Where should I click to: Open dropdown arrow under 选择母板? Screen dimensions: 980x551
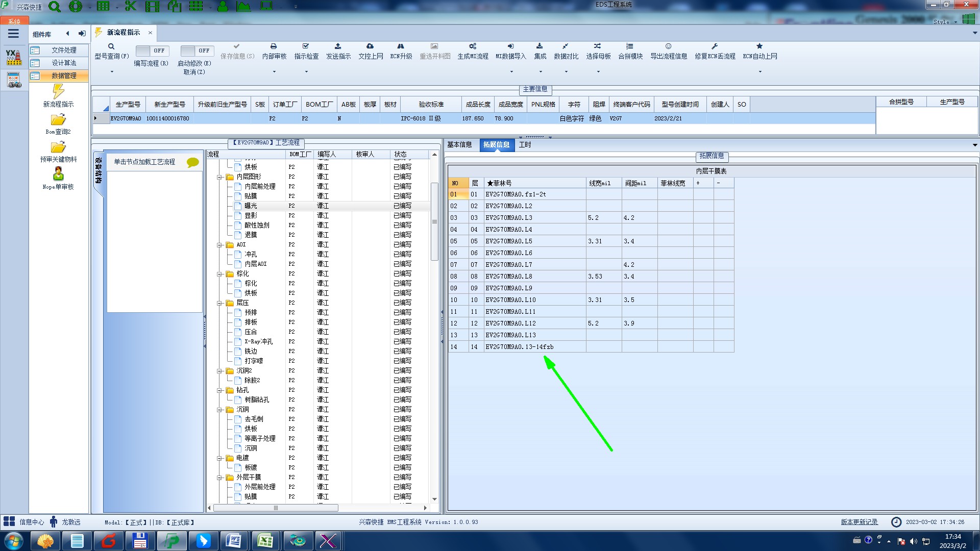coord(598,71)
